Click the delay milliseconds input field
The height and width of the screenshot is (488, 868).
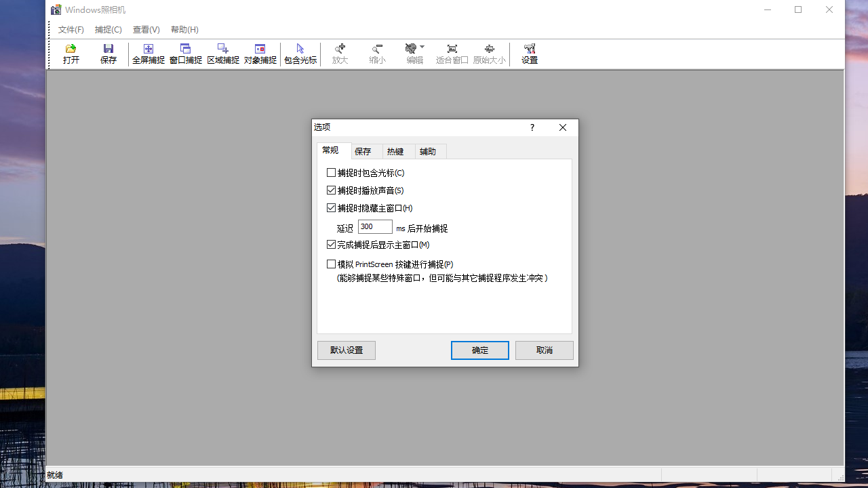tap(374, 226)
